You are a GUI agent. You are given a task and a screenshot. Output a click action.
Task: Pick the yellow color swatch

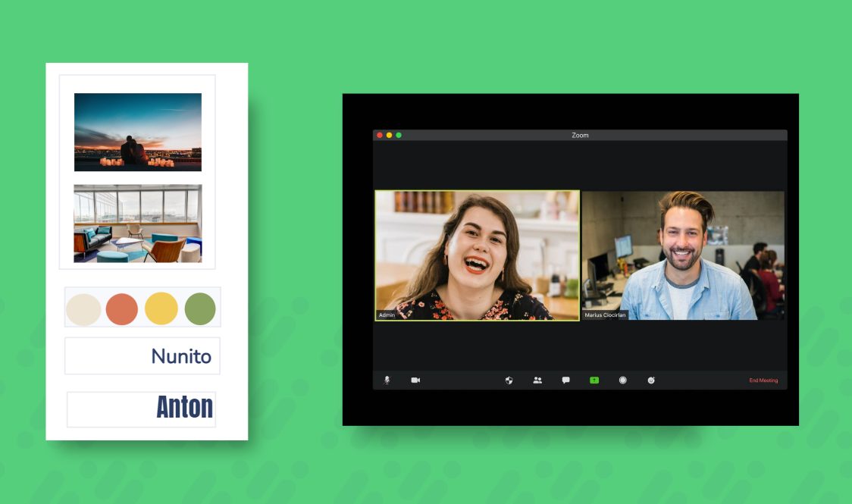(161, 309)
